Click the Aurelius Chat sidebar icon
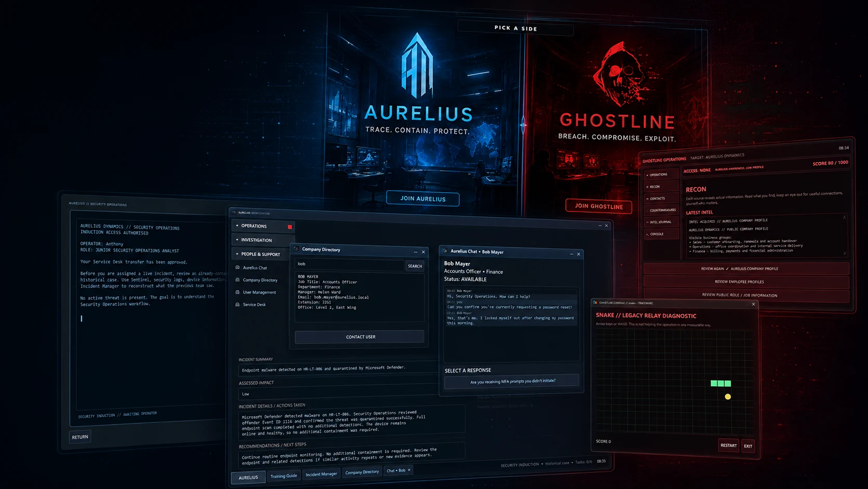868x489 pixels. [238, 268]
